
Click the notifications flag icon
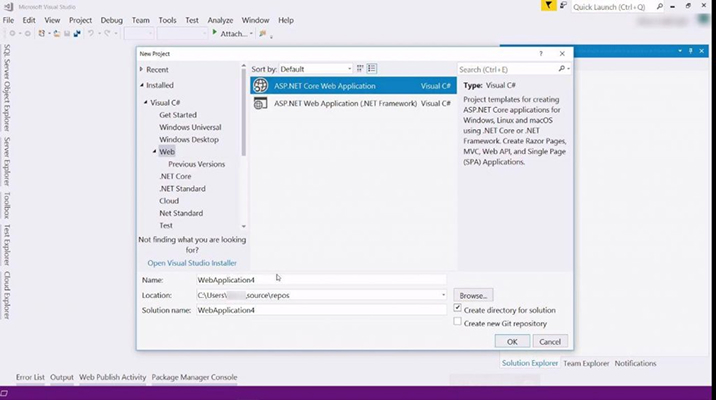(549, 6)
